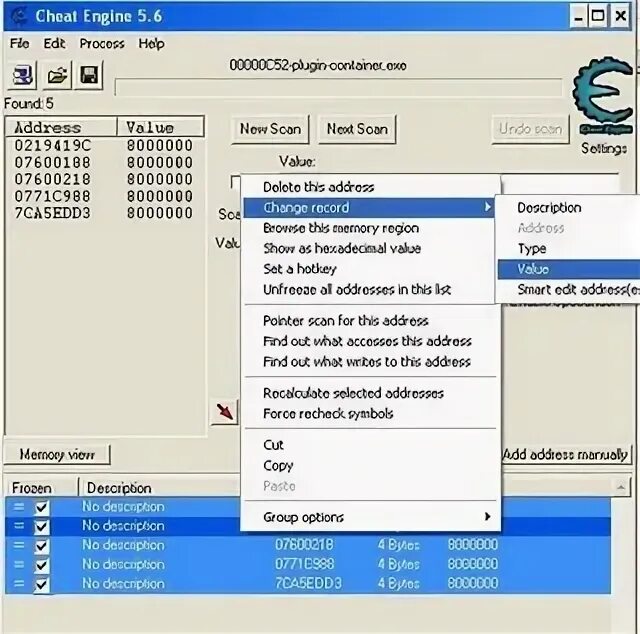Click the Frozen column header
Screen dimensions: 640x634
[41, 487]
